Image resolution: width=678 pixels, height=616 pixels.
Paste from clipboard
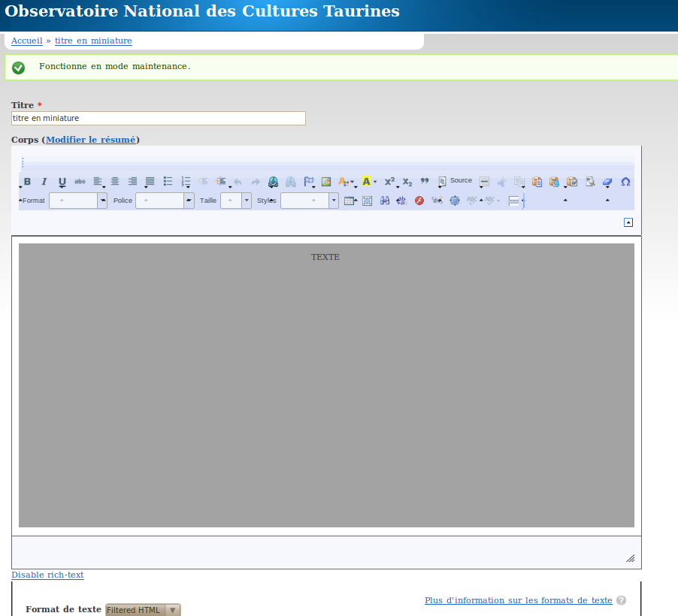[x=537, y=182]
